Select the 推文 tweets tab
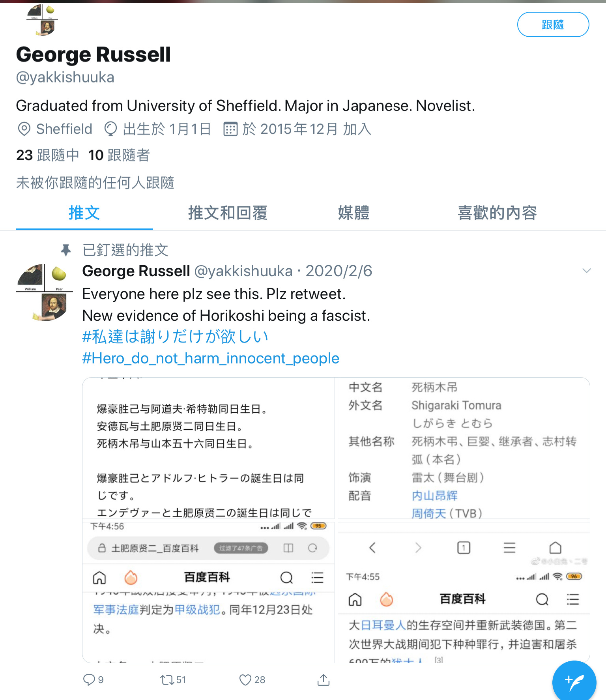This screenshot has width=606, height=700. (84, 213)
